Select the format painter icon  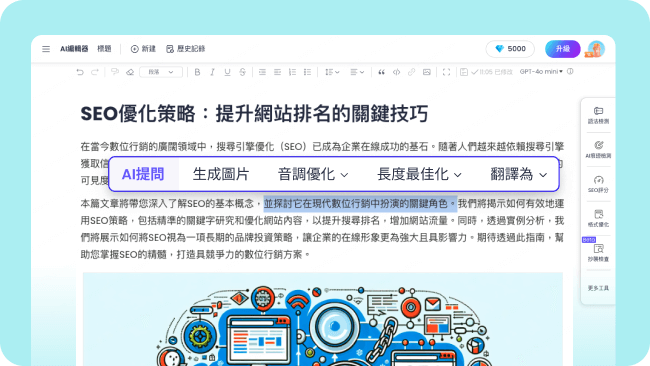click(115, 72)
